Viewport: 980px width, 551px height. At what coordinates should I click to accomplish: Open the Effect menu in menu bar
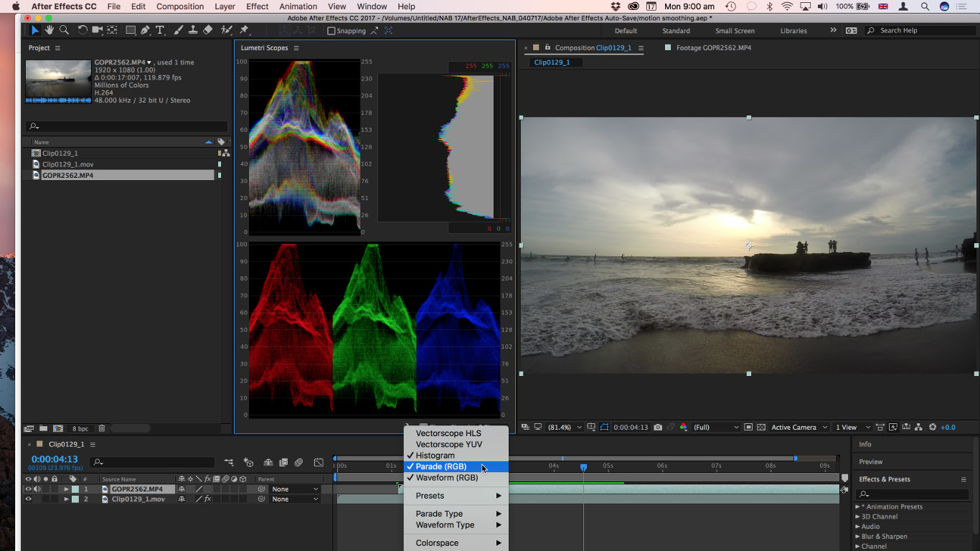257,6
